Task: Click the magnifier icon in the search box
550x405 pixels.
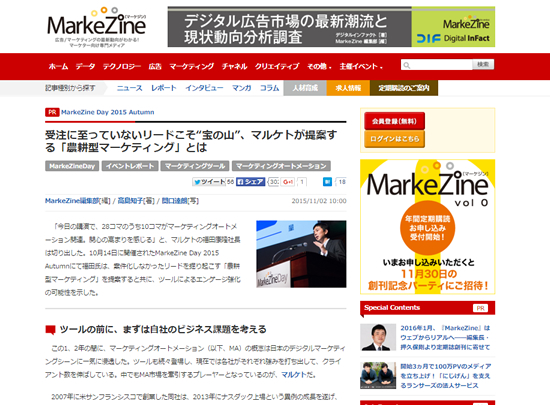Action: pos(407,65)
